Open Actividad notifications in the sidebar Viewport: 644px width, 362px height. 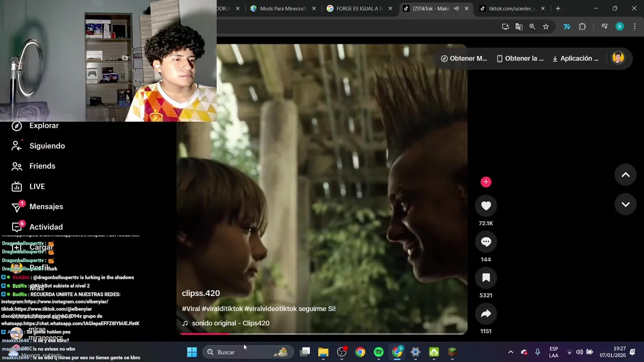tap(37, 227)
